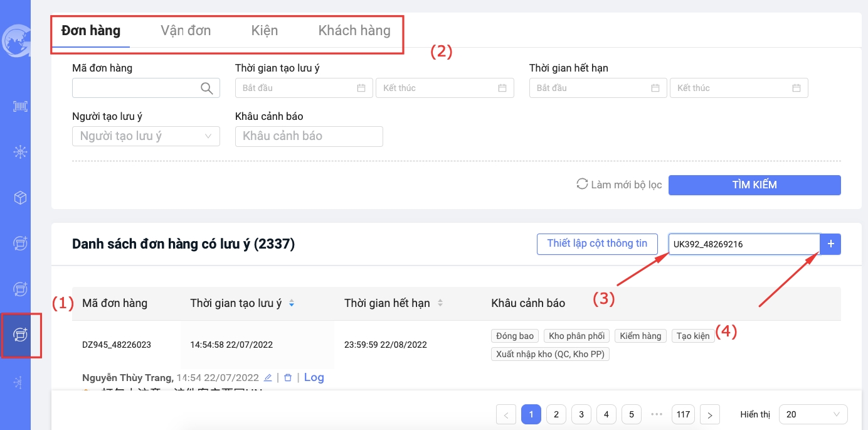Open the Log link on the note
Screen dimensions: 868x430
tap(314, 377)
